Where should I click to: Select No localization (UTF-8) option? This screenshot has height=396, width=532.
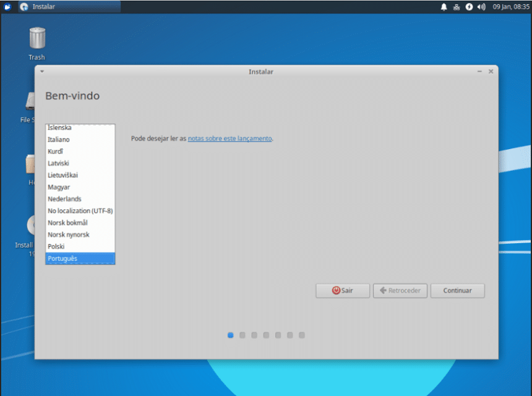(x=80, y=210)
